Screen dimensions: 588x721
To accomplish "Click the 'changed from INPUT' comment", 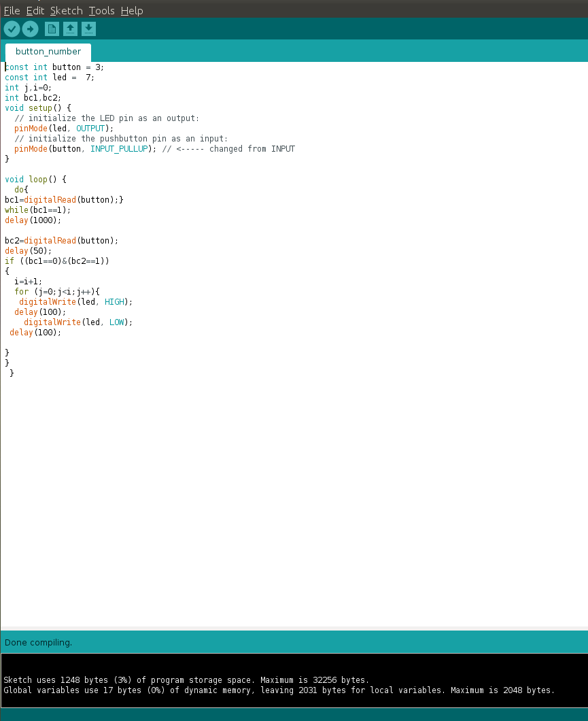I will 252,148.
